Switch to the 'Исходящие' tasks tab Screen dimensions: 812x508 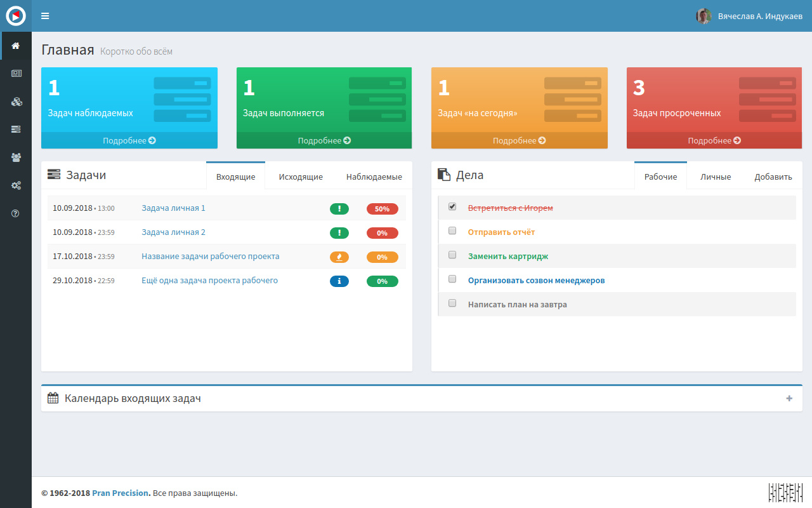pos(301,177)
